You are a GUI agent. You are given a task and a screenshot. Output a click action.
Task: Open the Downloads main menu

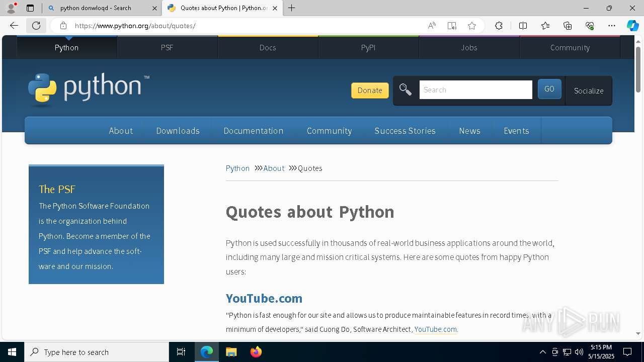point(178,131)
